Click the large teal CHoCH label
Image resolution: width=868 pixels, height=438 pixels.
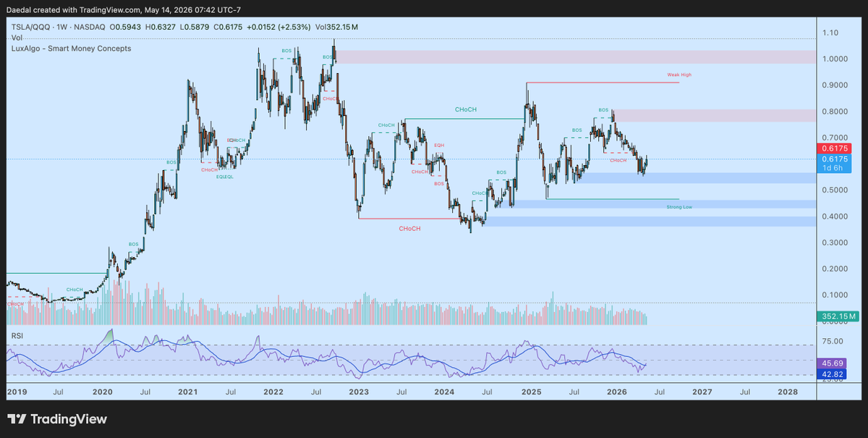[466, 110]
